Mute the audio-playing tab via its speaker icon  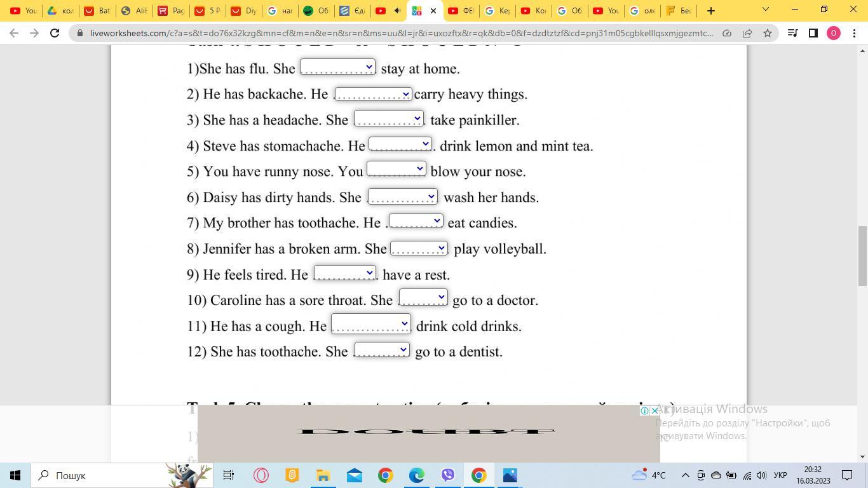[397, 11]
